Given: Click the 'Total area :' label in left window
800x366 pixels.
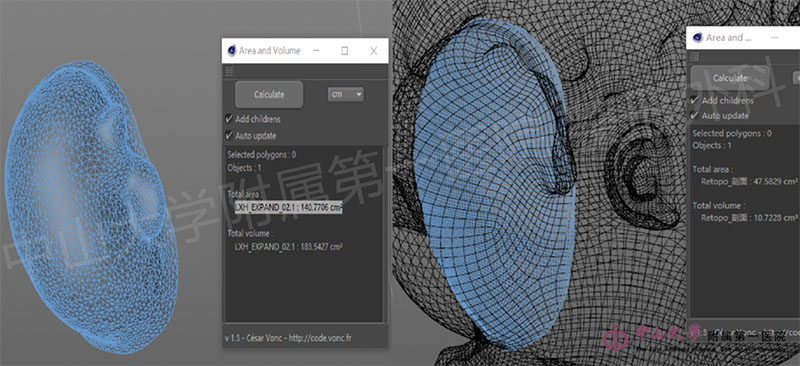Looking at the screenshot, I should (245, 194).
